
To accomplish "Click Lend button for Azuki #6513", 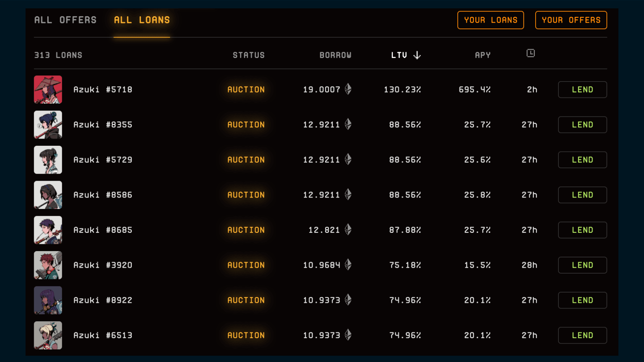I will (x=582, y=335).
